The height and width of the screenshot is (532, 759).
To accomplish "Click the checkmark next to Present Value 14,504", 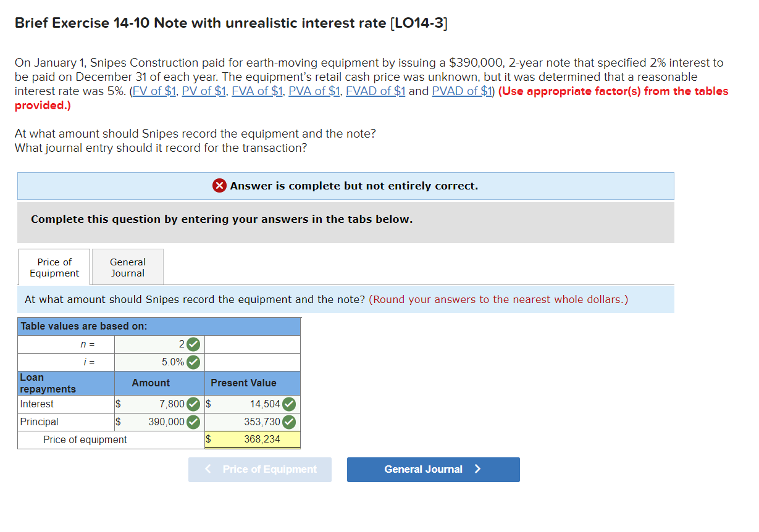I will 288,404.
